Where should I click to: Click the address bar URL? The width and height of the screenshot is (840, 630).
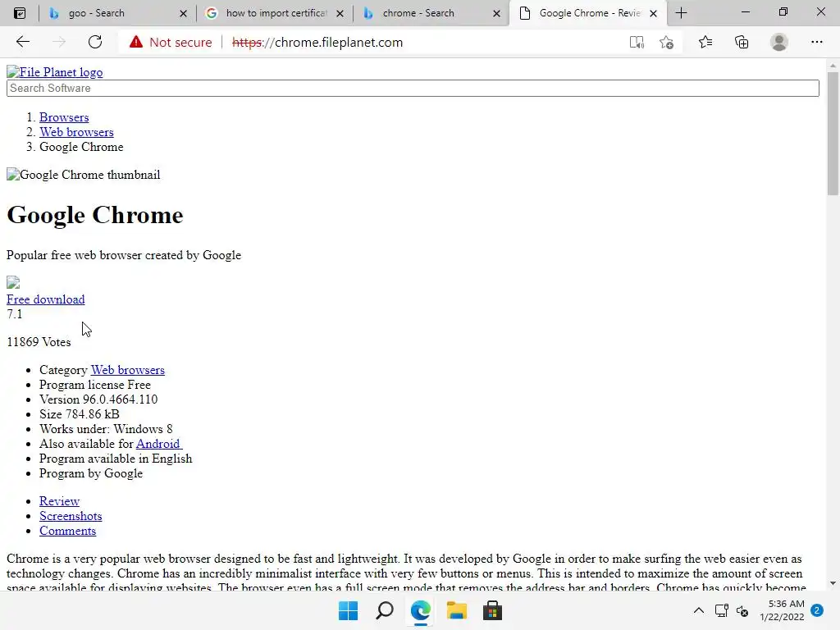pos(317,43)
